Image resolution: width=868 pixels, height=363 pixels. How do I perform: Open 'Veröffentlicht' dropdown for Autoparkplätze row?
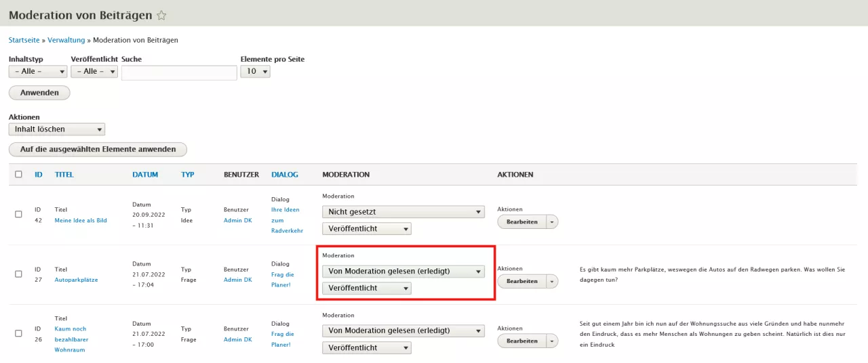pos(367,288)
